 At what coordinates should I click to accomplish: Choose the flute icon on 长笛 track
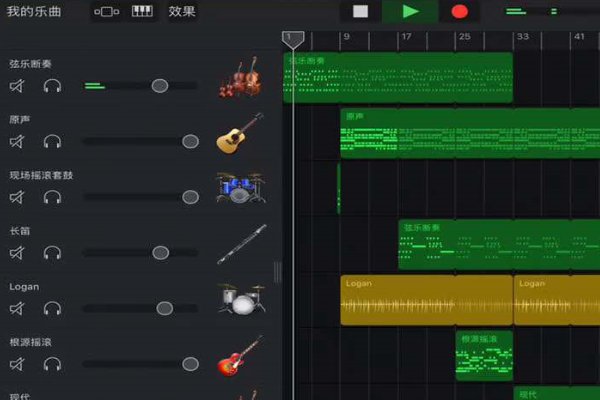point(240,244)
